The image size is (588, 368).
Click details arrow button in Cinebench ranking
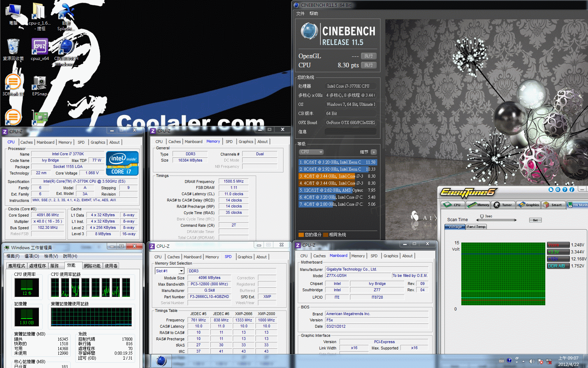point(373,152)
